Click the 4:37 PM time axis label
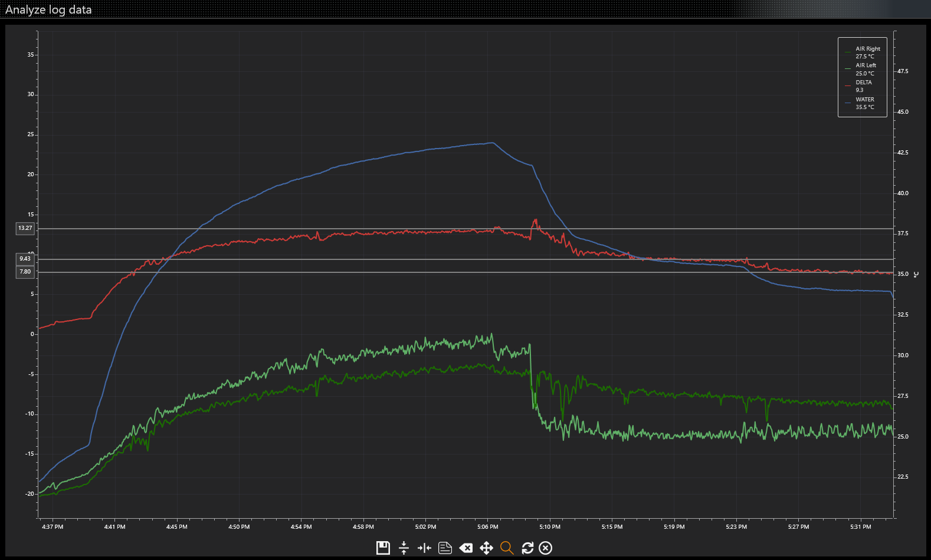931x560 pixels. pyautogui.click(x=53, y=527)
